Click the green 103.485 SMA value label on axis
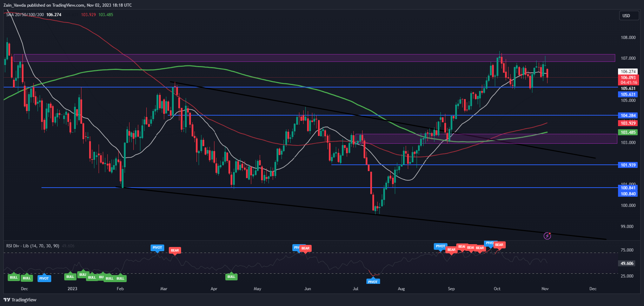 [x=628, y=132]
